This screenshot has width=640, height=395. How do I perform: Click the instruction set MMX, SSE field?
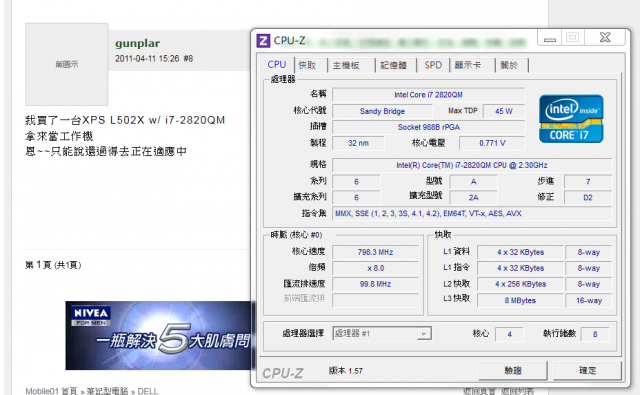pyautogui.click(x=472, y=213)
